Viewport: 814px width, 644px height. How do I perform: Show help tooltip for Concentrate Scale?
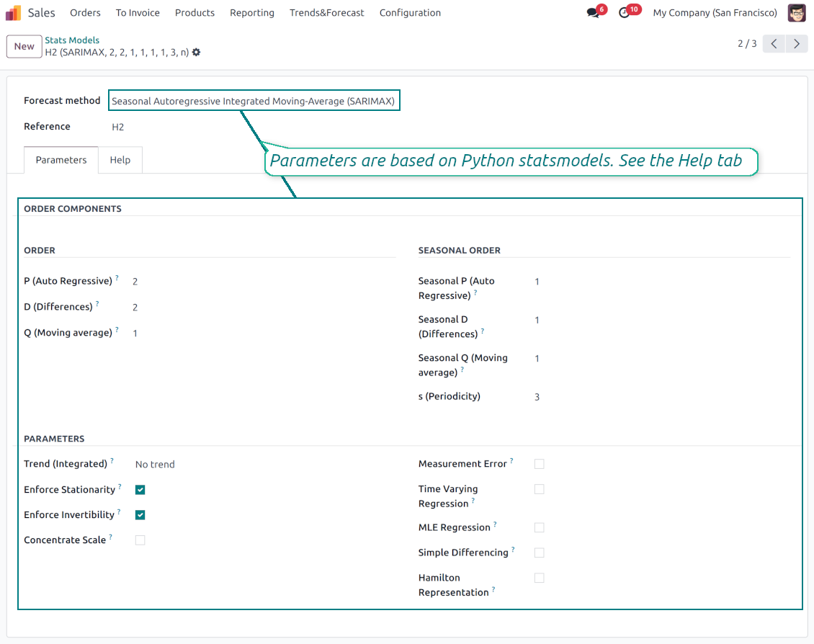111,537
